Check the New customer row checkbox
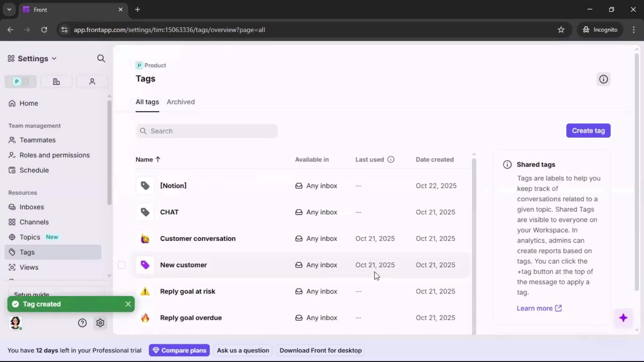Viewport: 644px width, 362px height. tap(122, 265)
